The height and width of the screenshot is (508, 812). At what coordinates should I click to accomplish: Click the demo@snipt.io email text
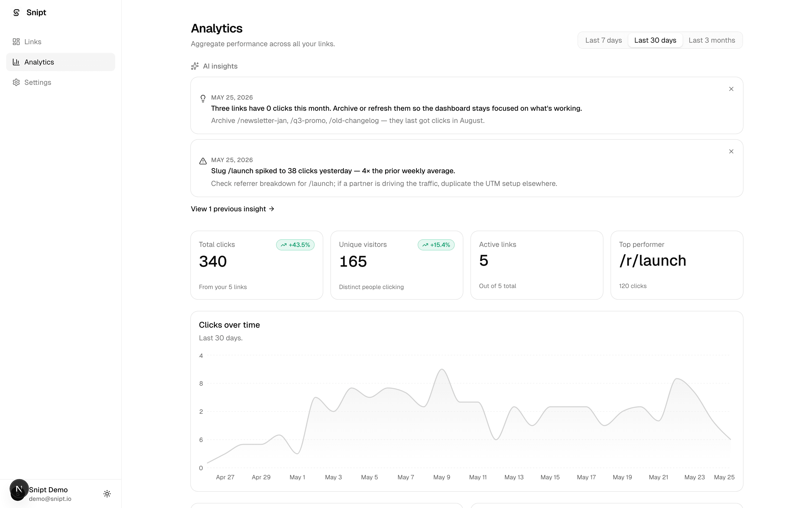(x=50, y=499)
